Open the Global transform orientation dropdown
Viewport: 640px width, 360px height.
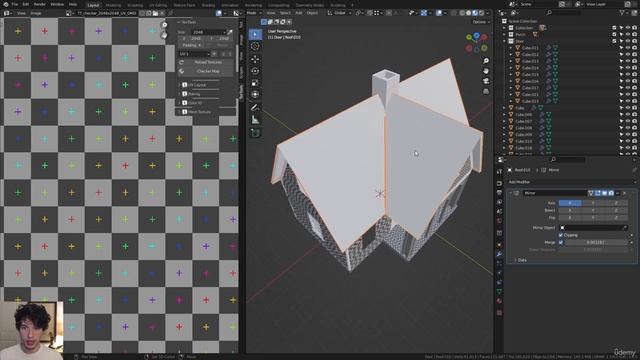[x=340, y=13]
